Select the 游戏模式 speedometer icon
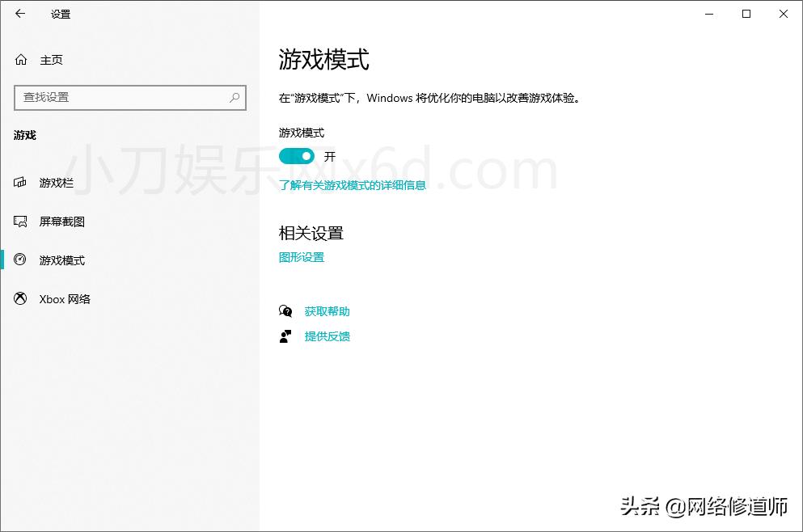Screen dimensions: 803x532 click(22, 260)
